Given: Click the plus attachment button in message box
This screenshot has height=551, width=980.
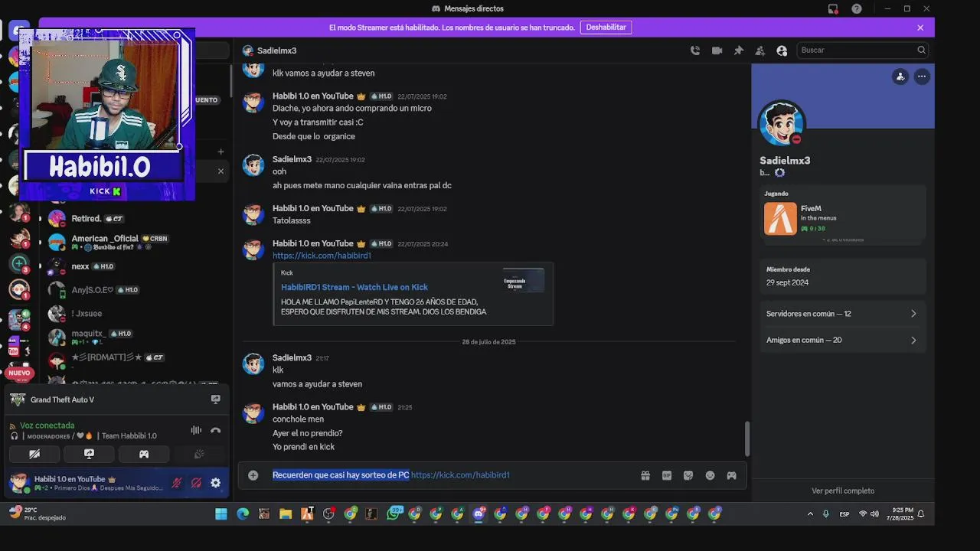Looking at the screenshot, I should pos(253,475).
